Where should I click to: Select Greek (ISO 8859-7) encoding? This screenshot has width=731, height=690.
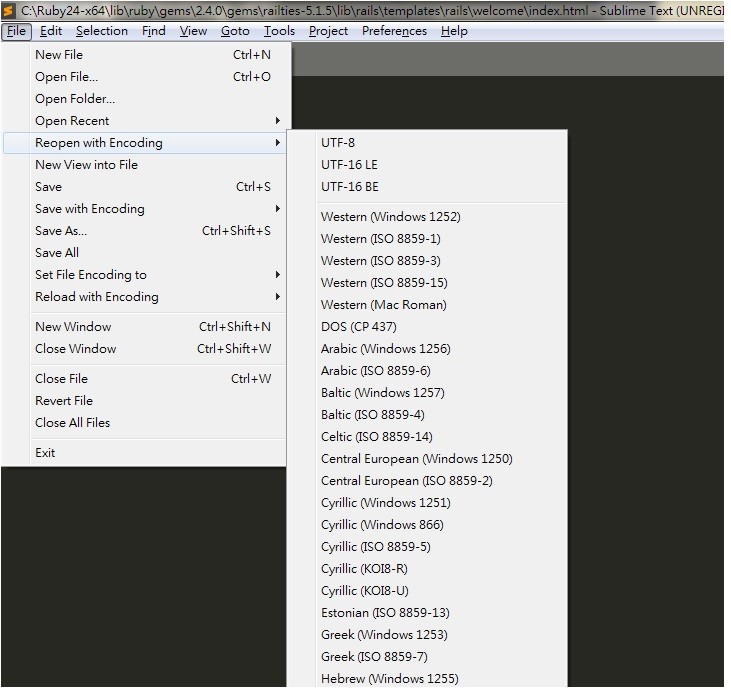428,656
